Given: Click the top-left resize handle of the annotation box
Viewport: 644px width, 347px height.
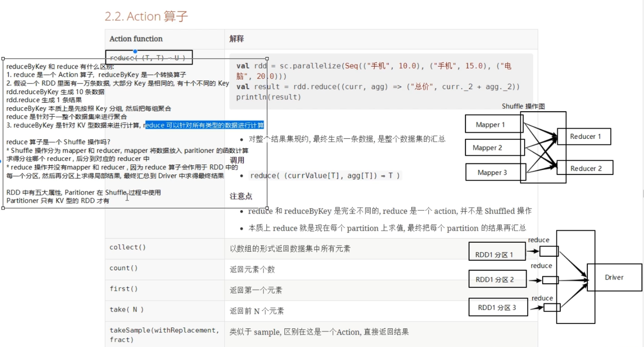Looking at the screenshot, I should click(x=3, y=59).
